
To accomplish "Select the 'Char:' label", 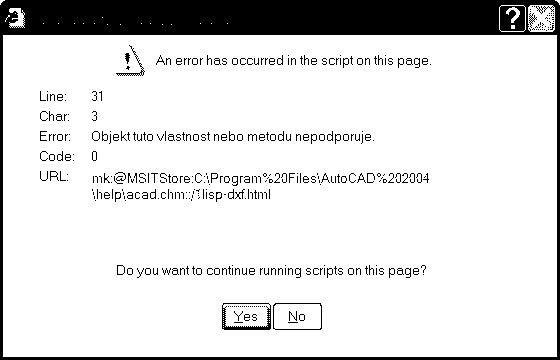I will (54, 116).
